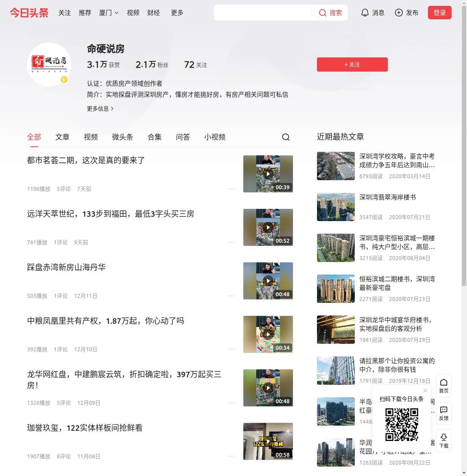Open more options for 珈誉玖玺 post
The height and width of the screenshot is (476, 467).
(231, 456)
